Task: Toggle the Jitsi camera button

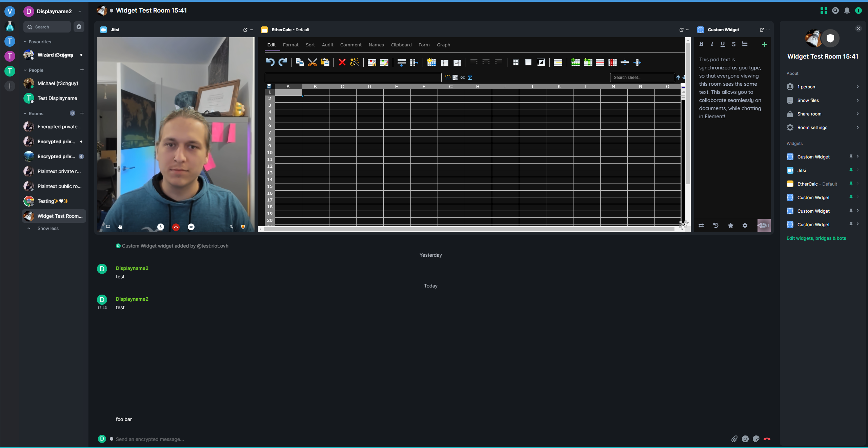Action: pos(191,227)
